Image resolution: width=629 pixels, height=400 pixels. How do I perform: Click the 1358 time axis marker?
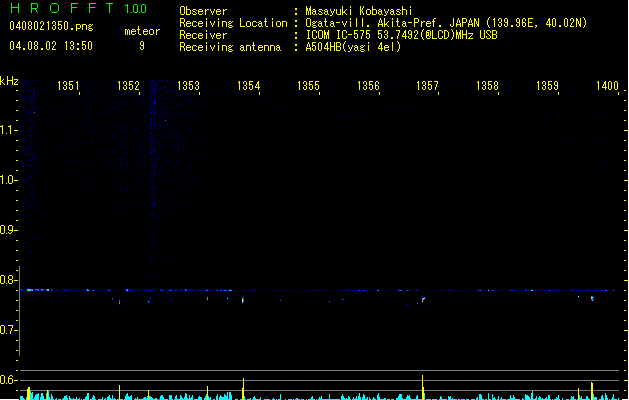487,86
